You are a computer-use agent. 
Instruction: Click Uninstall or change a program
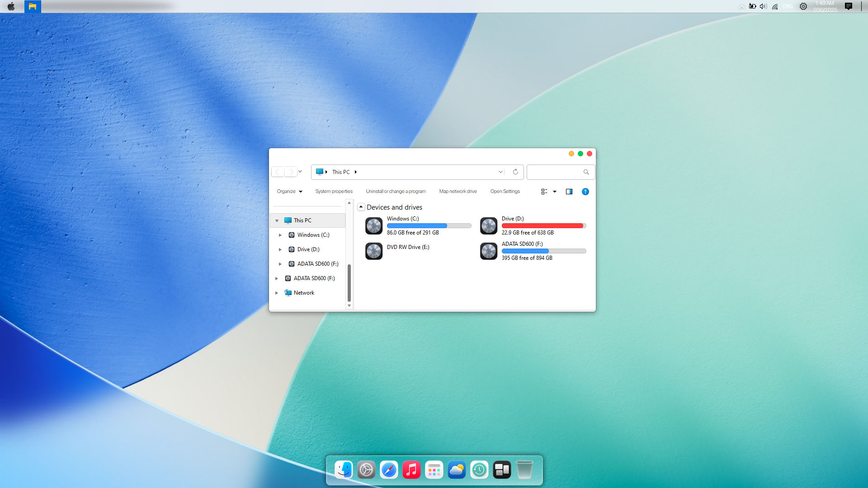pos(396,192)
